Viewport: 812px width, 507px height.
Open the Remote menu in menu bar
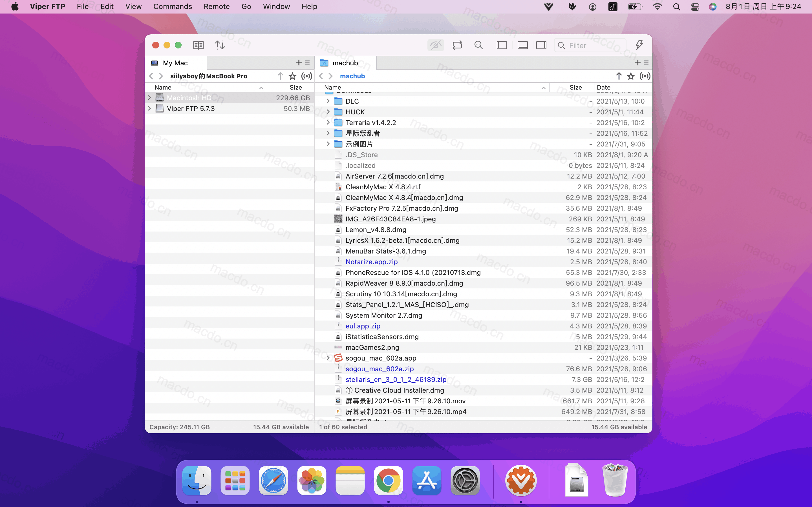[216, 6]
